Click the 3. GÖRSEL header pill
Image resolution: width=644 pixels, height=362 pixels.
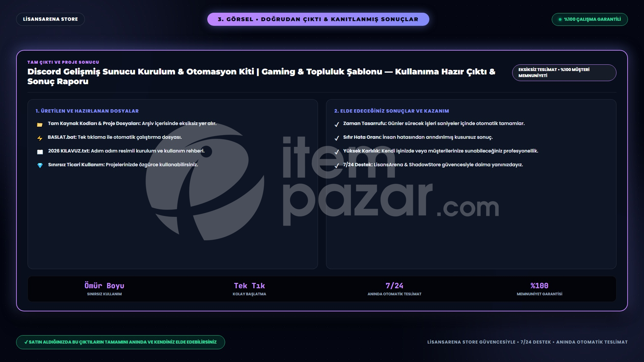[318, 19]
